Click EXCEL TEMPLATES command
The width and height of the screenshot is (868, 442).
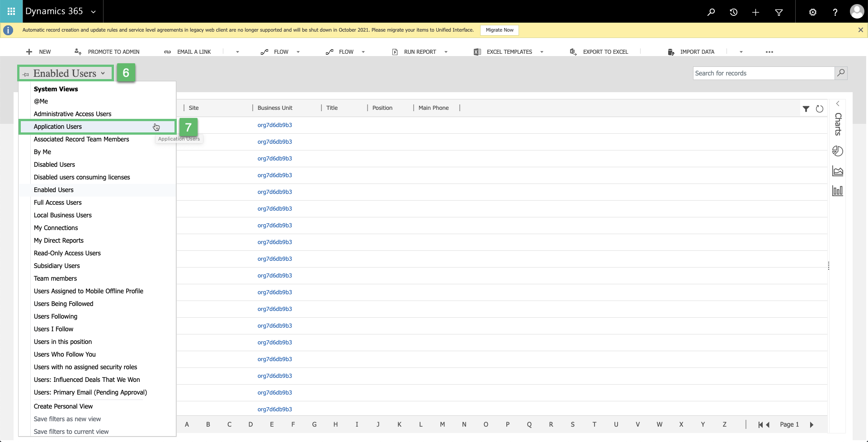503,52
